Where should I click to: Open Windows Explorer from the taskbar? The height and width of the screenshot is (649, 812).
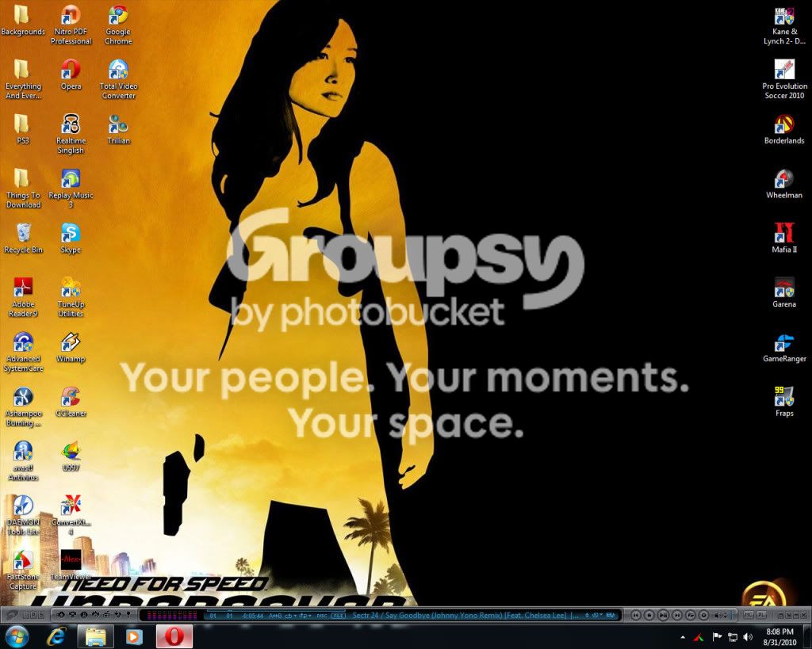tap(95, 636)
